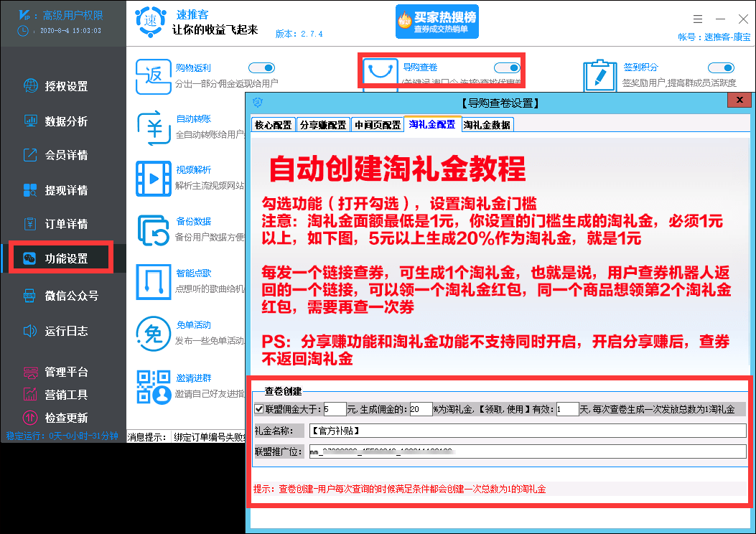Toggle the 购物返利 switch
The image size is (756, 534).
(x=261, y=66)
